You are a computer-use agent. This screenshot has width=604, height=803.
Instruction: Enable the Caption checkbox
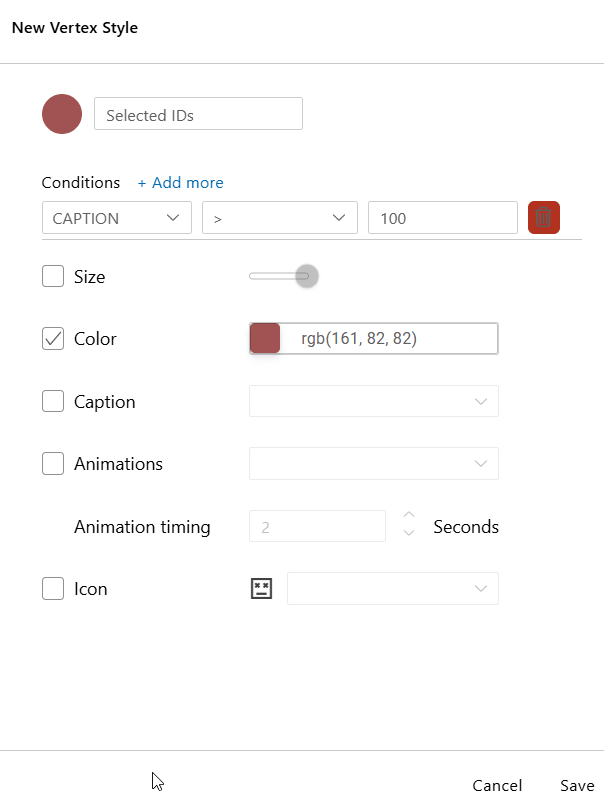coord(53,401)
